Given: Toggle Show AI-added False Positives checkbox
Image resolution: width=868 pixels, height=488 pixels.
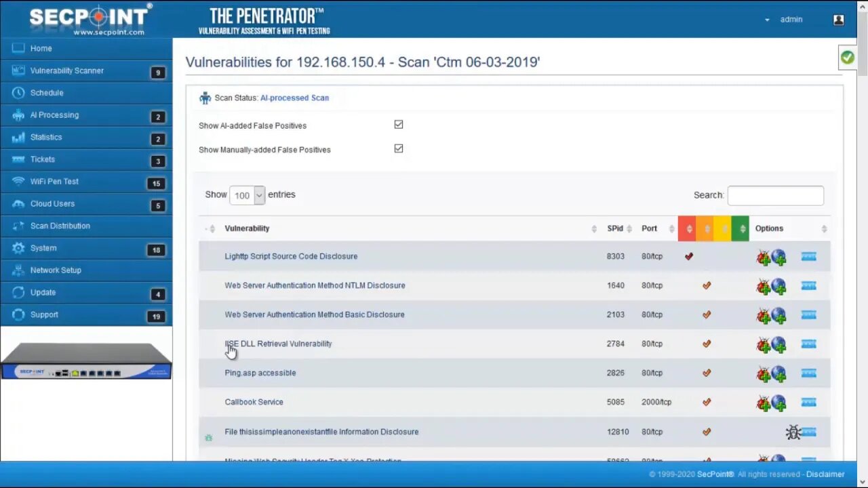Looking at the screenshot, I should click(399, 125).
